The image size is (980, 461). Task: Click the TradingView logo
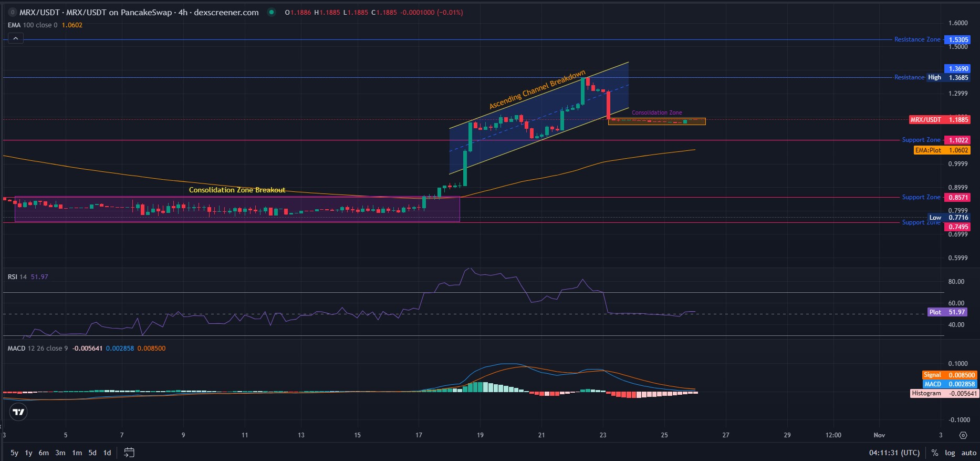point(19,412)
